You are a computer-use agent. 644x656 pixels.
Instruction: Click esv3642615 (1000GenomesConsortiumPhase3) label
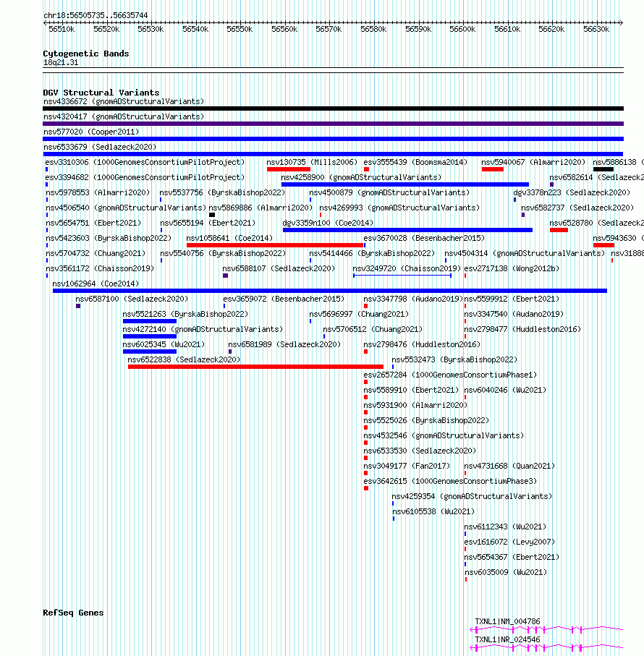[450, 481]
